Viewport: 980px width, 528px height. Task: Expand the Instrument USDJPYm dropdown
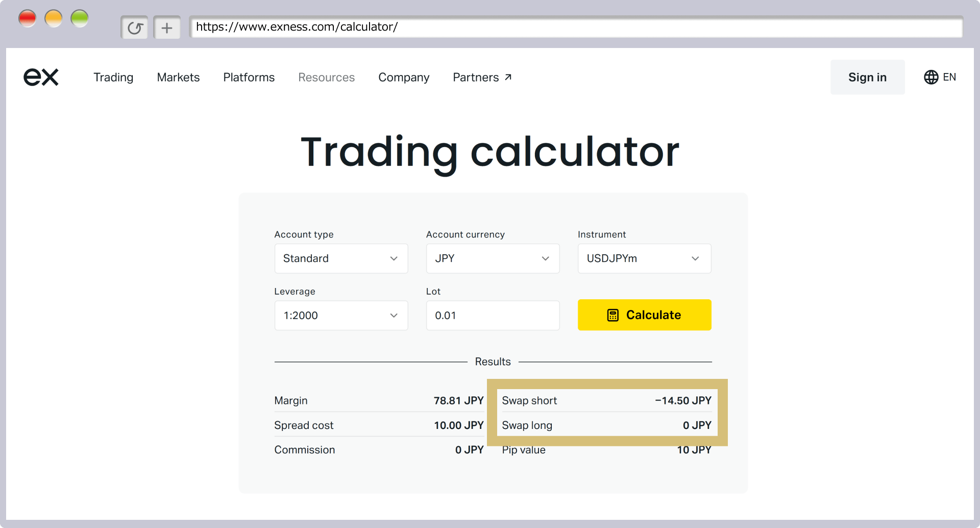coord(644,258)
